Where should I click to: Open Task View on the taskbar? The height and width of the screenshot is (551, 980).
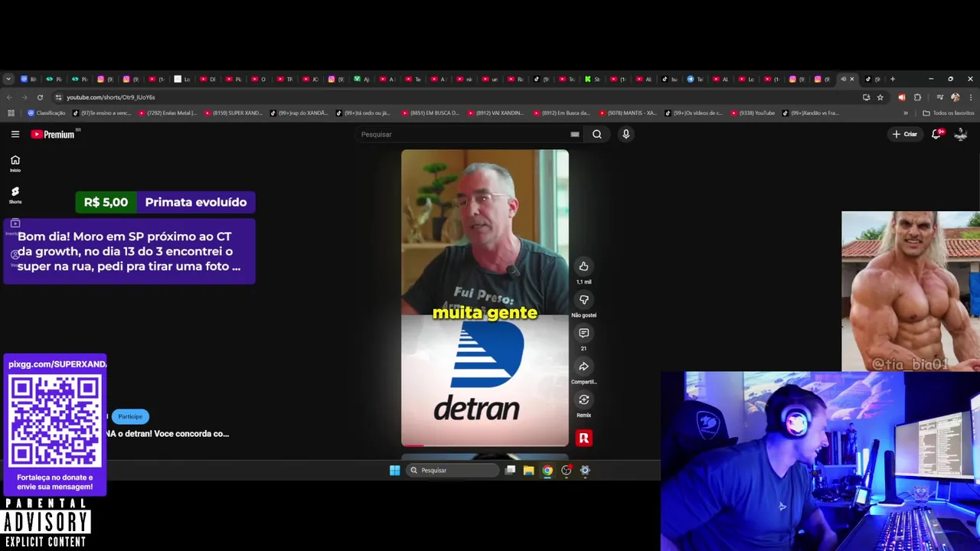point(510,470)
